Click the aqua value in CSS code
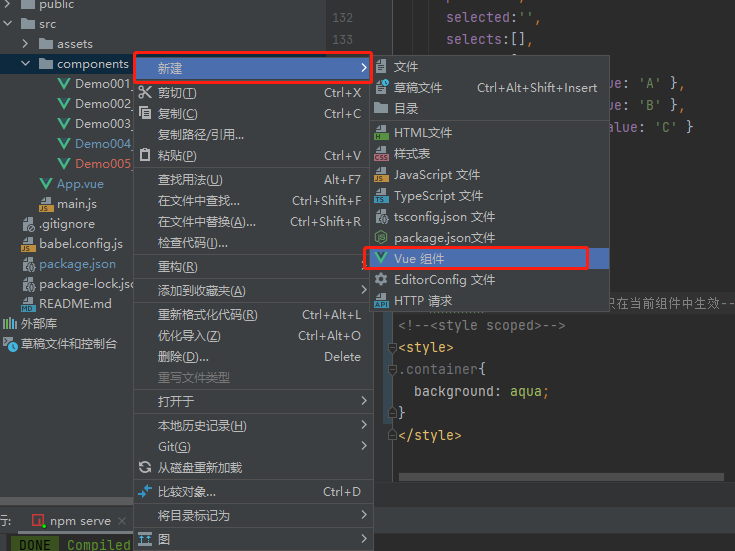This screenshot has height=551, width=735. click(525, 391)
